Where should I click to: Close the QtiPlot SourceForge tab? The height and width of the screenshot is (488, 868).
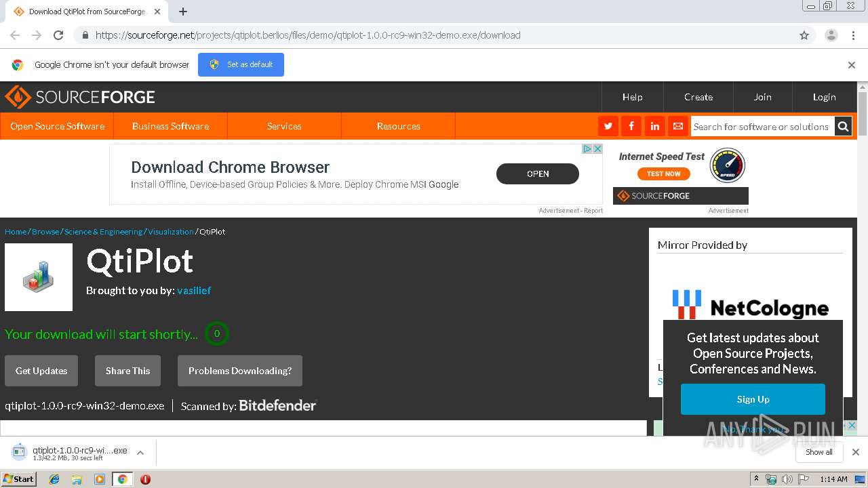coord(157,12)
